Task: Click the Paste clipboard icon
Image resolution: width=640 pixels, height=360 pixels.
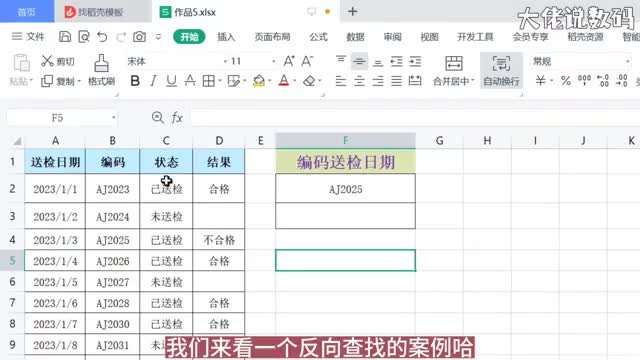Action: click(21, 63)
